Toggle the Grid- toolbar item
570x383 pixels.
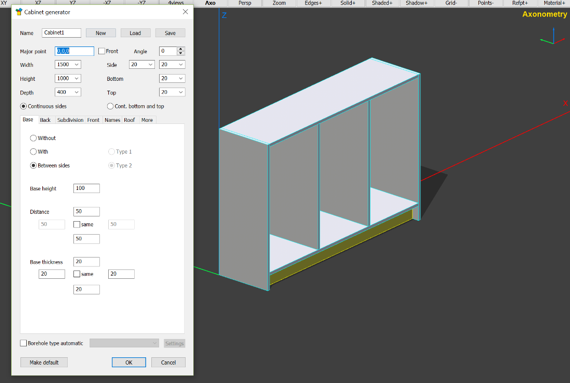click(451, 3)
